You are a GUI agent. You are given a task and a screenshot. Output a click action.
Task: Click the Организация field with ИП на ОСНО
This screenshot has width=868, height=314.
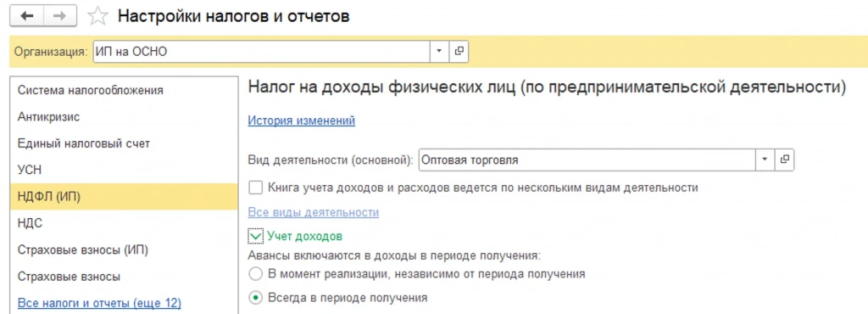coord(262,52)
